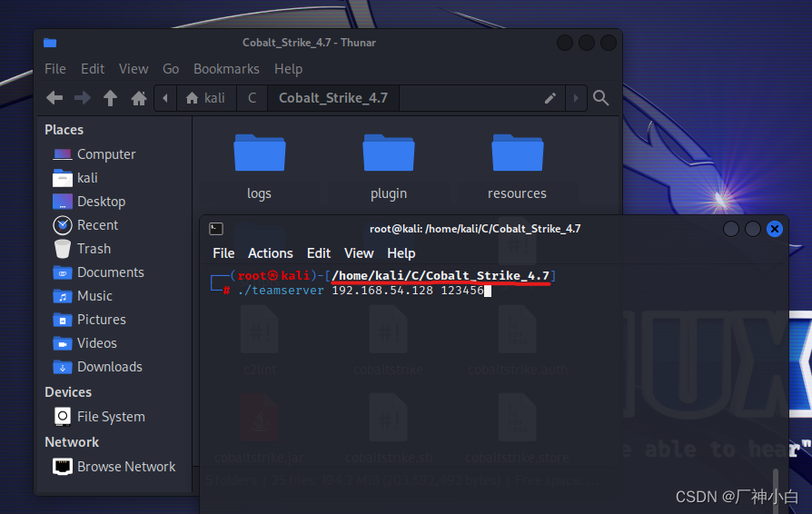This screenshot has width=812, height=514.
Task: Click the left path-scroll arrow in the location bar
Action: [x=165, y=98]
